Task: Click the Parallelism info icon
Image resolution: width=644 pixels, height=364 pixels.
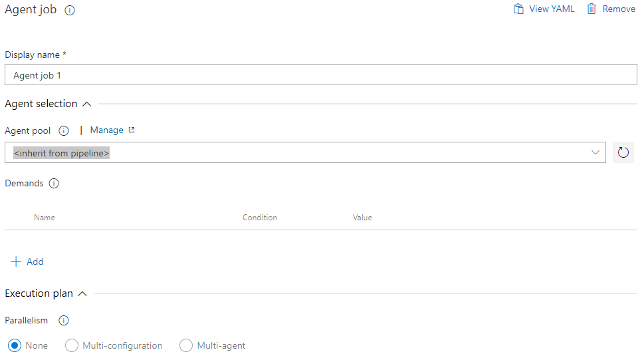Action: 64,321
